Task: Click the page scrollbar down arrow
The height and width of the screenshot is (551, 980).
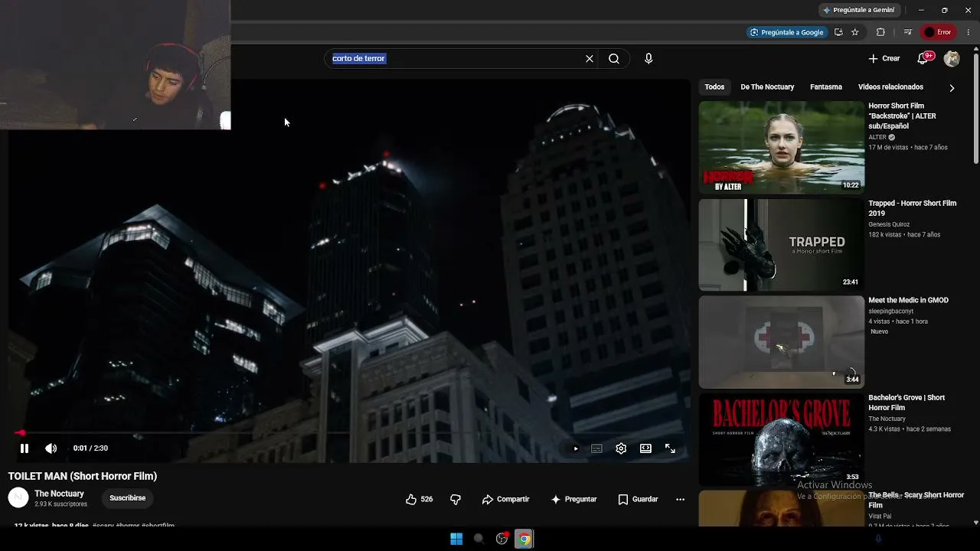Action: (975, 523)
